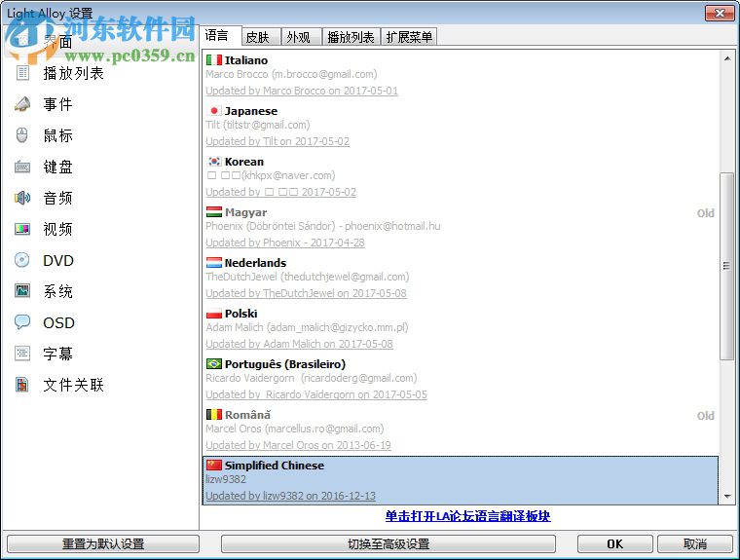Select the events megaphone icon
Image resolution: width=740 pixels, height=560 pixels.
(22, 104)
